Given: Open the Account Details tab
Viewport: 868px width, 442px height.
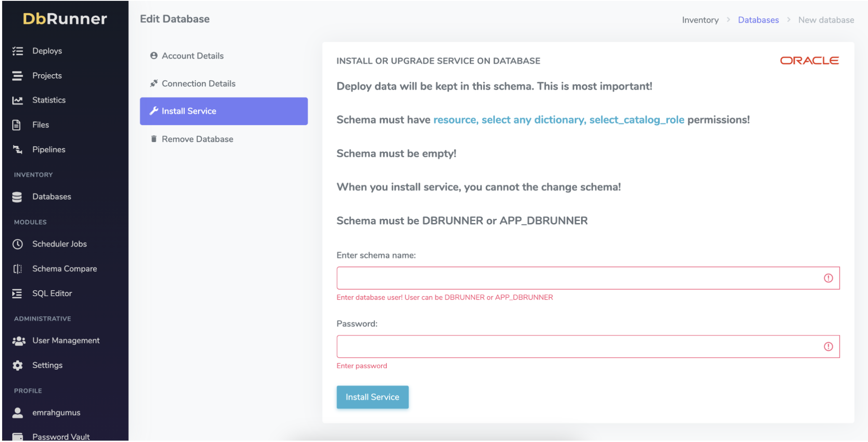Looking at the screenshot, I should (x=192, y=56).
